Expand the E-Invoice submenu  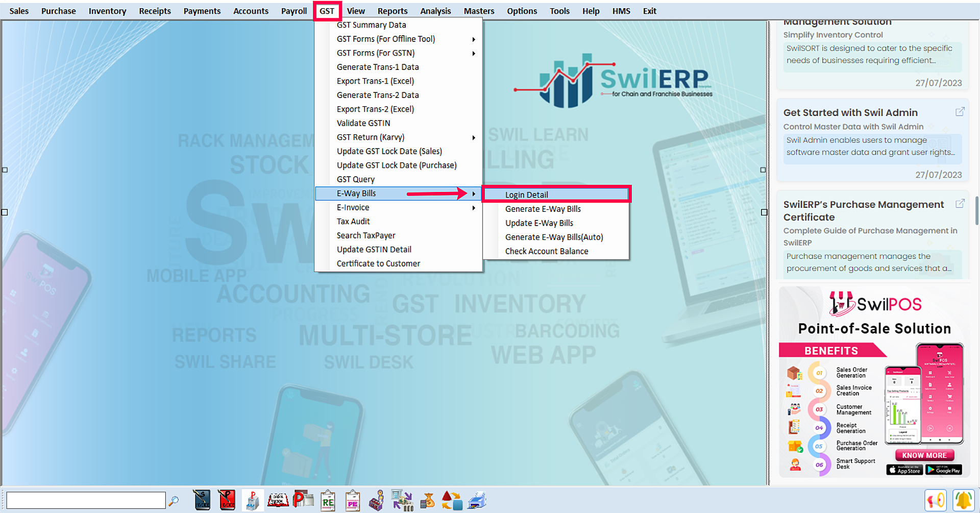pyautogui.click(x=398, y=208)
